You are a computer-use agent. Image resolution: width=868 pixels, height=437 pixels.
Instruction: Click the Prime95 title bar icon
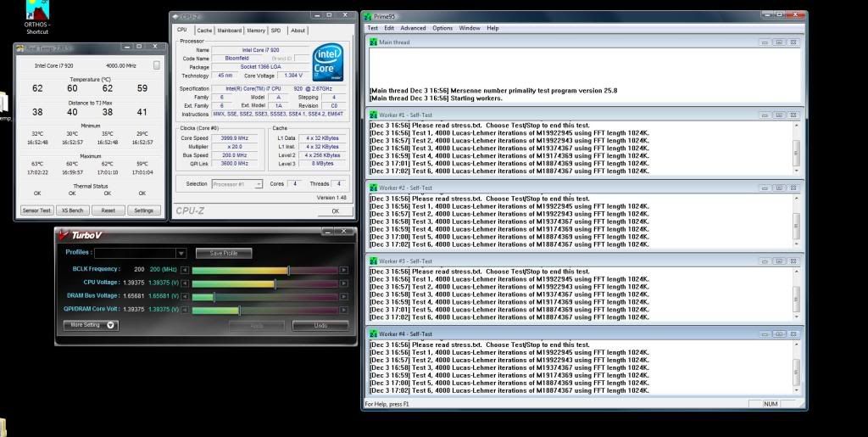click(368, 17)
